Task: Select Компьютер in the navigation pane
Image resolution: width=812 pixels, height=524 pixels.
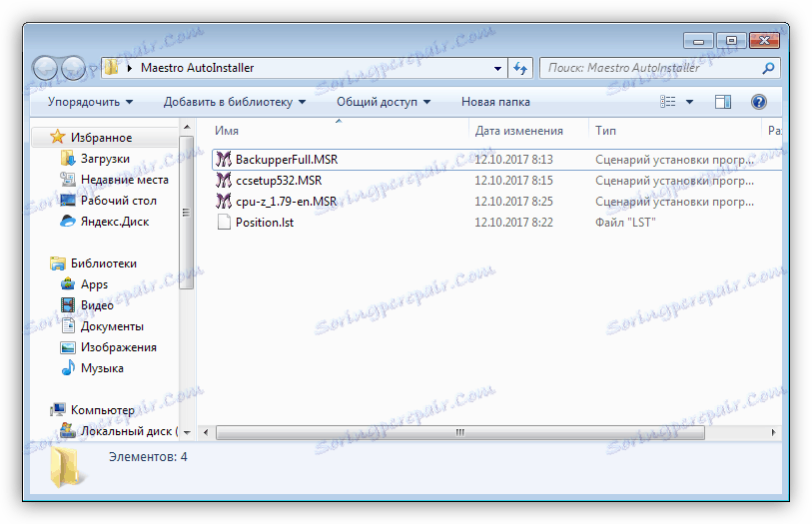Action: point(103,409)
